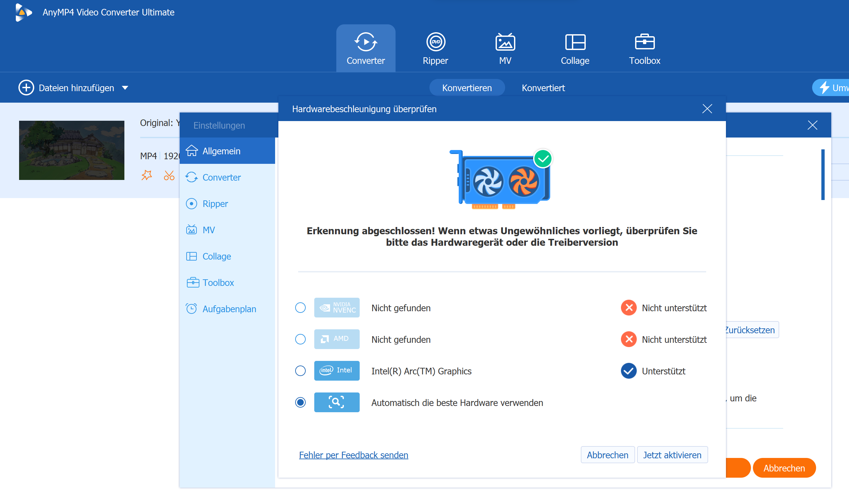Click the red X status for AMD
Viewport: 849px width, 504px height.
(629, 339)
